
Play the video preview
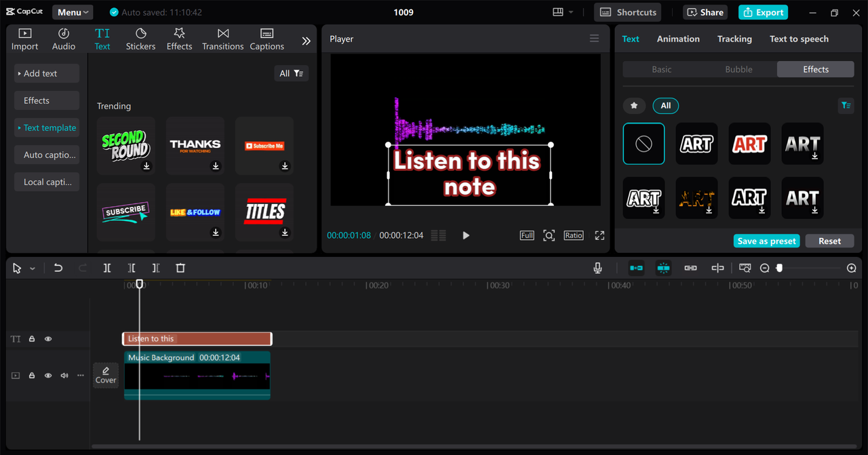point(466,235)
